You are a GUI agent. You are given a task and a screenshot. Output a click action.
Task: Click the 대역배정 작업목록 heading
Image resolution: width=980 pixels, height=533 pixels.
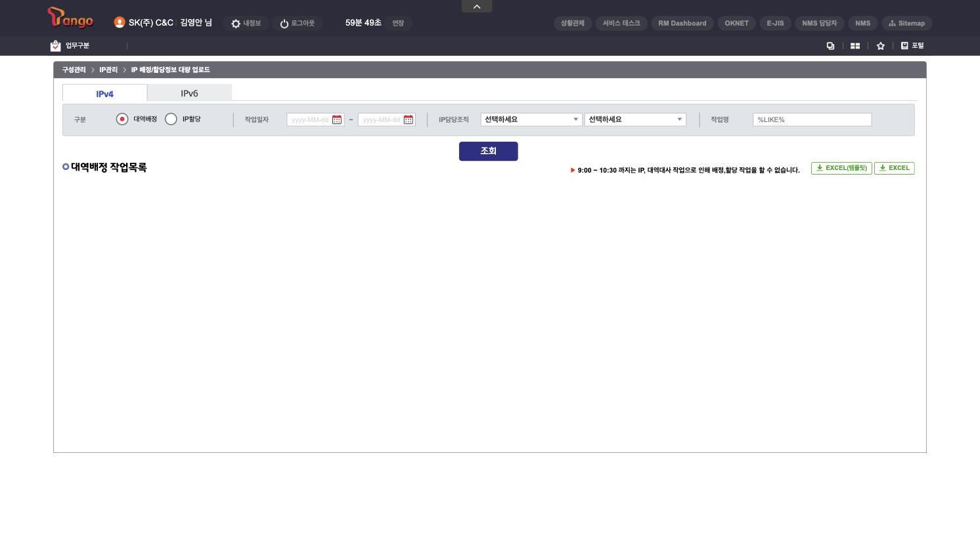pyautogui.click(x=109, y=168)
